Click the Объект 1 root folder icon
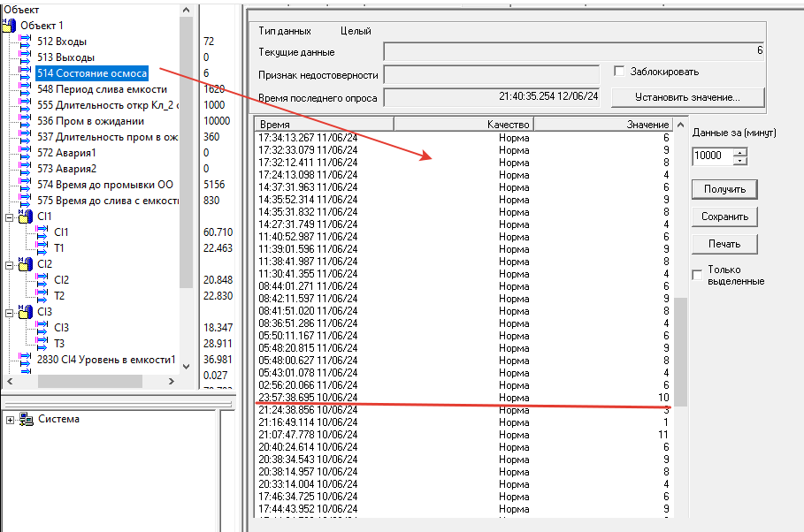This screenshot has height=532, width=804. [10, 26]
